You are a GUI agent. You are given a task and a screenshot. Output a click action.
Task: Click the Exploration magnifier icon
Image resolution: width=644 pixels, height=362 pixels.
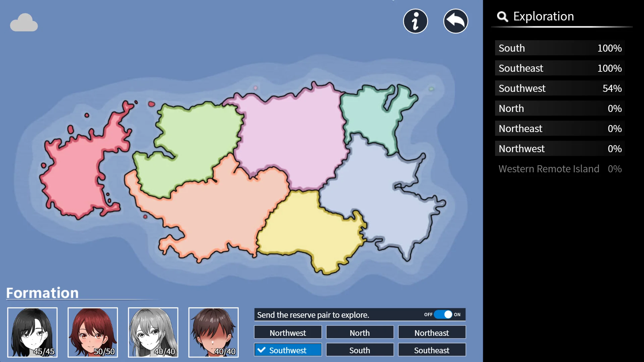tap(502, 16)
